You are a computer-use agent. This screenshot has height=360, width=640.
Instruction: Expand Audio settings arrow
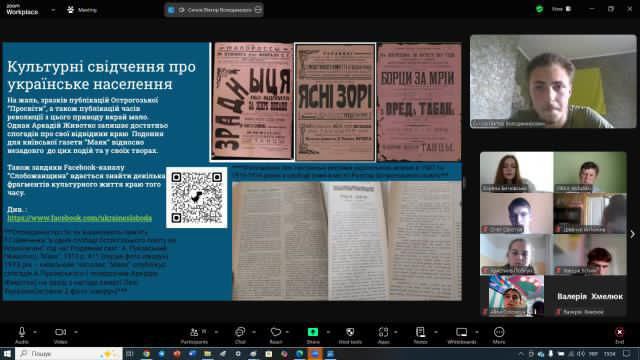point(35,332)
